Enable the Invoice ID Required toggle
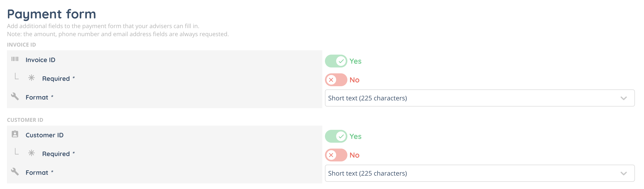Screen dimensions: 644x189 (336, 80)
